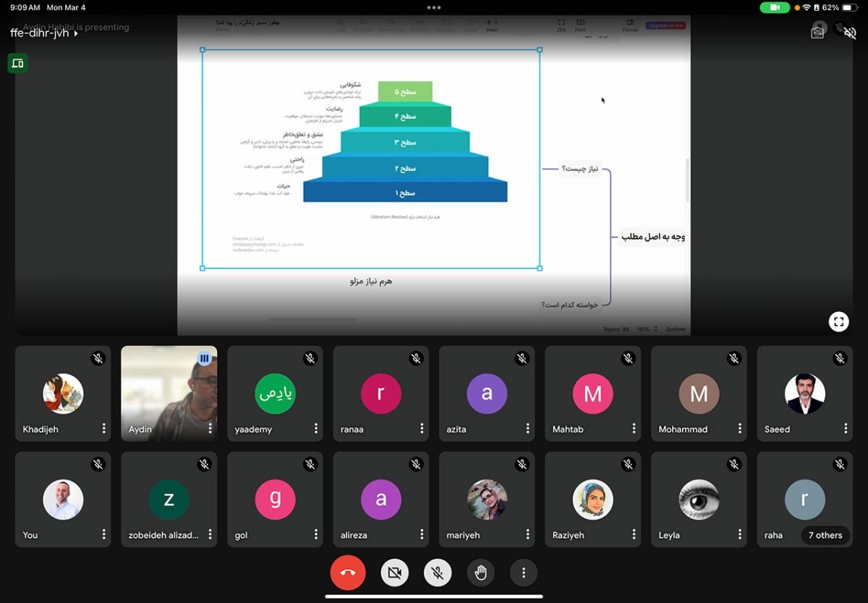Expand the ffe-dihr-jvh meeting details

[45, 33]
